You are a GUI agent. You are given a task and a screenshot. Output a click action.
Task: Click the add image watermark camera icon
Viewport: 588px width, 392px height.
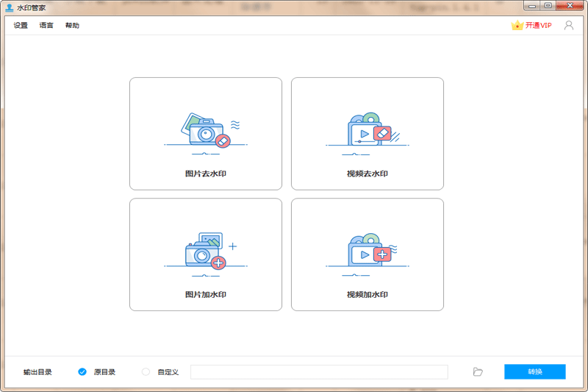[205, 251]
